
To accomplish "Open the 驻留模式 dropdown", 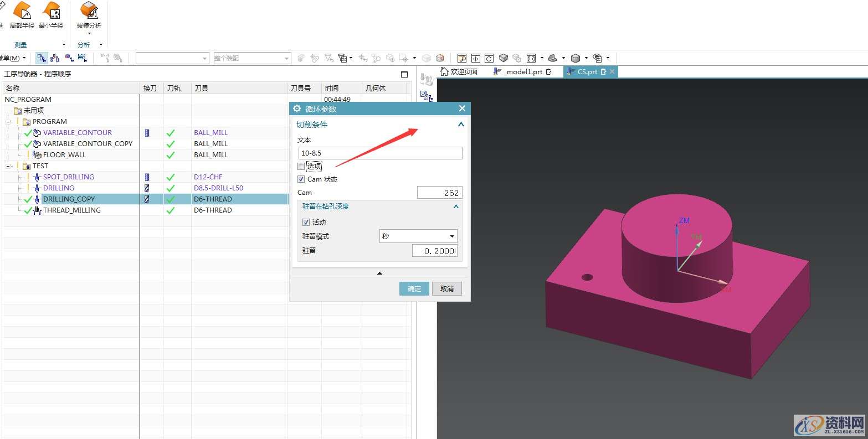I will click(418, 236).
